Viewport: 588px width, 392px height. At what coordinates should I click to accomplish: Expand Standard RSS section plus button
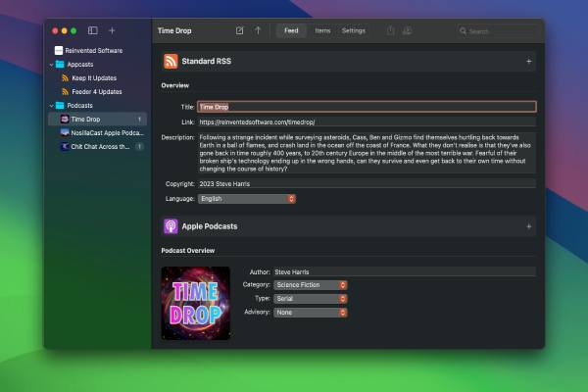click(528, 61)
